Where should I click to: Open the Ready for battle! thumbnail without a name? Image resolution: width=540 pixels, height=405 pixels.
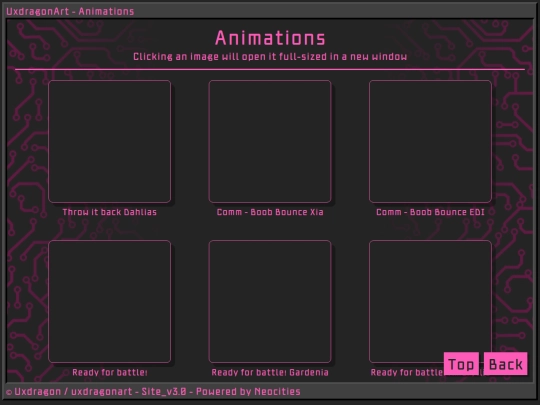110,302
